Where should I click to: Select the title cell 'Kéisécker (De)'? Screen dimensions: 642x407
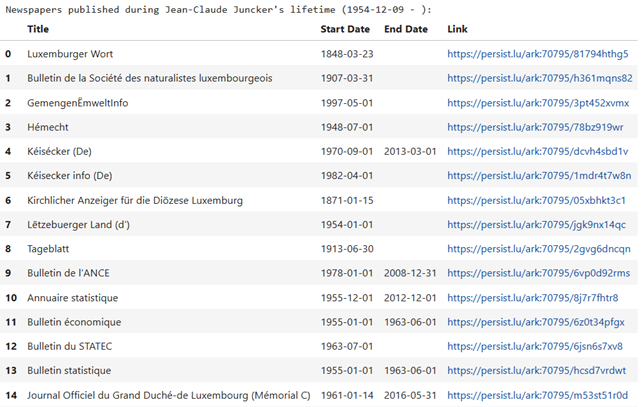click(x=59, y=151)
